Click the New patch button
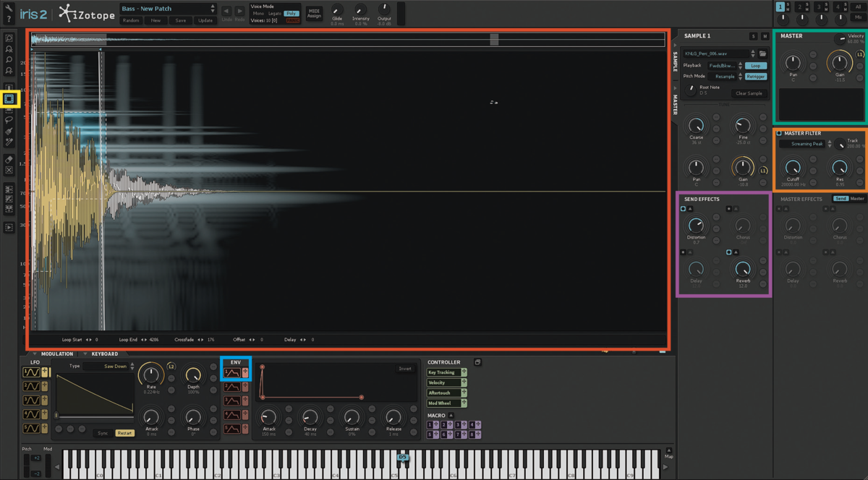This screenshot has width=868, height=480. [x=156, y=20]
